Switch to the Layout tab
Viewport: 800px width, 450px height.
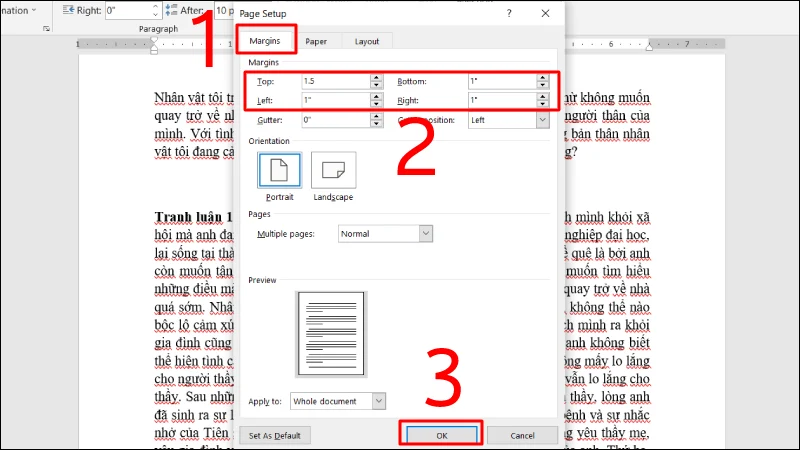coord(366,41)
